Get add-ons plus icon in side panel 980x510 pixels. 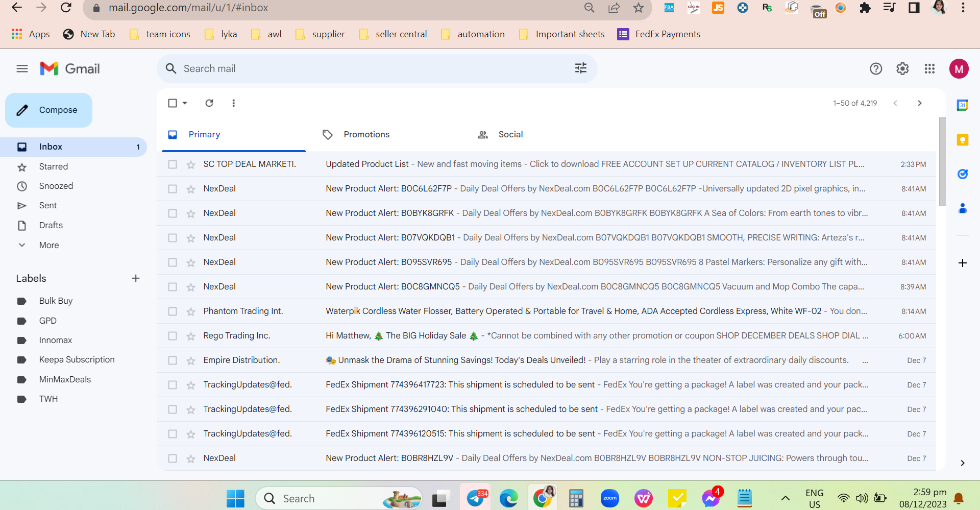click(963, 263)
